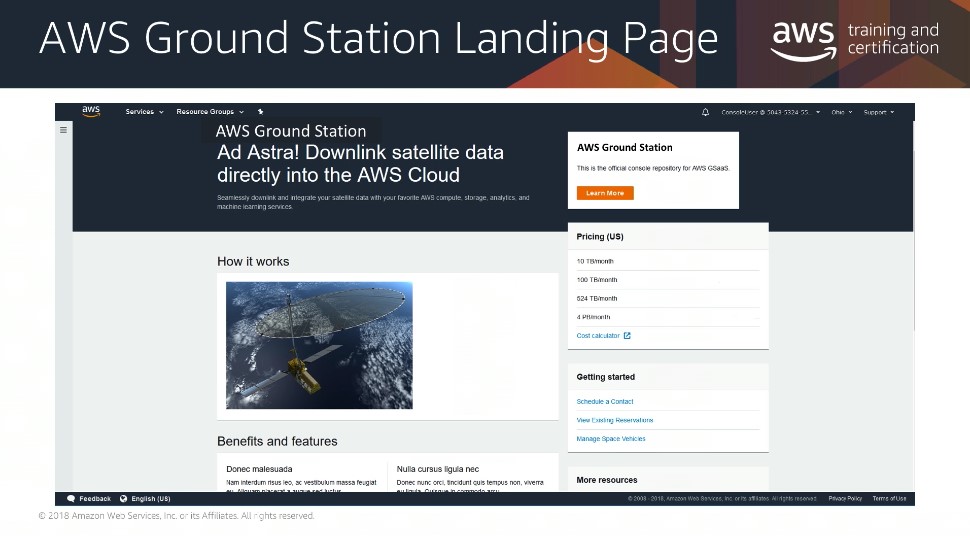Expand the Resource Groups dropdown

pos(210,112)
